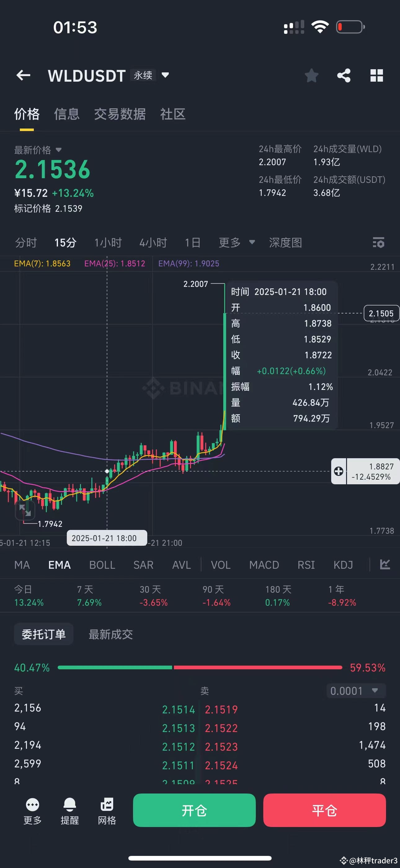
Task: Tap bid price 2.1512
Action: click(179, 746)
